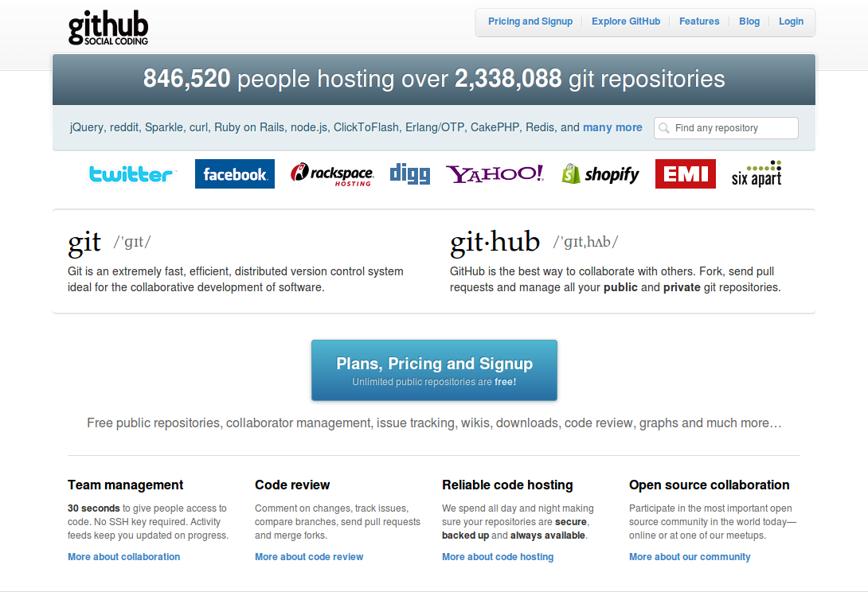868x592 pixels.
Task: Click the 'Free public repositories, collaborator management' tagline
Action: [434, 423]
